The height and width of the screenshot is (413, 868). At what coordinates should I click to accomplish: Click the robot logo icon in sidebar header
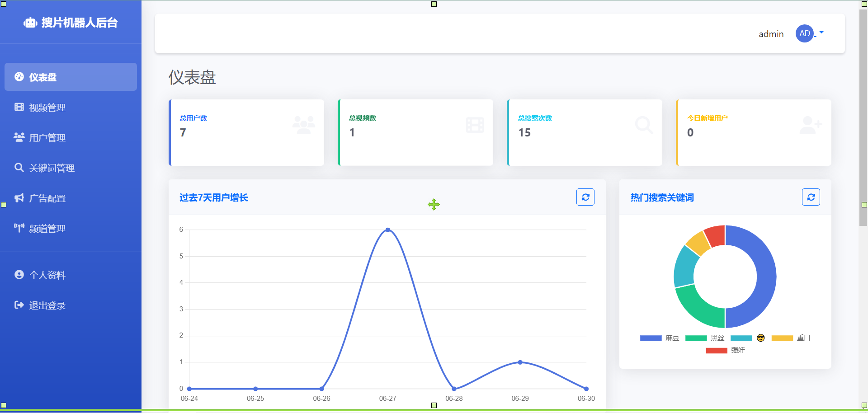(x=30, y=23)
